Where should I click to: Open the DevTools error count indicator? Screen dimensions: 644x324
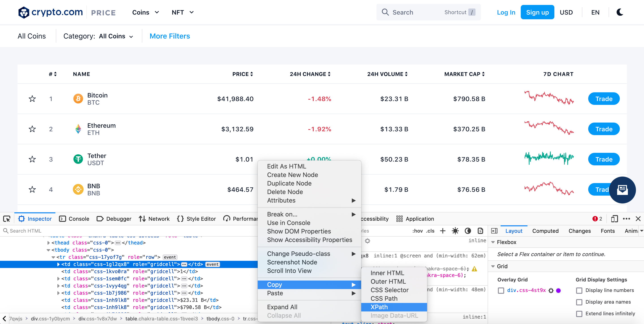pyautogui.click(x=597, y=219)
